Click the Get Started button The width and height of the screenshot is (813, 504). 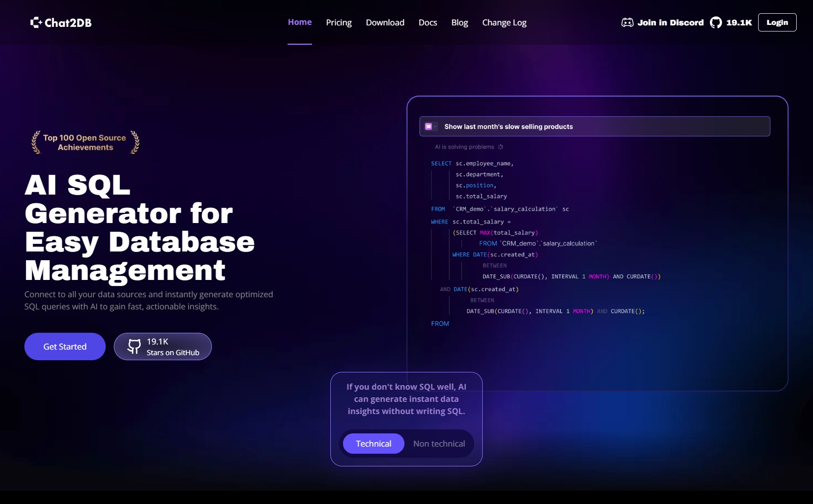[x=65, y=346]
